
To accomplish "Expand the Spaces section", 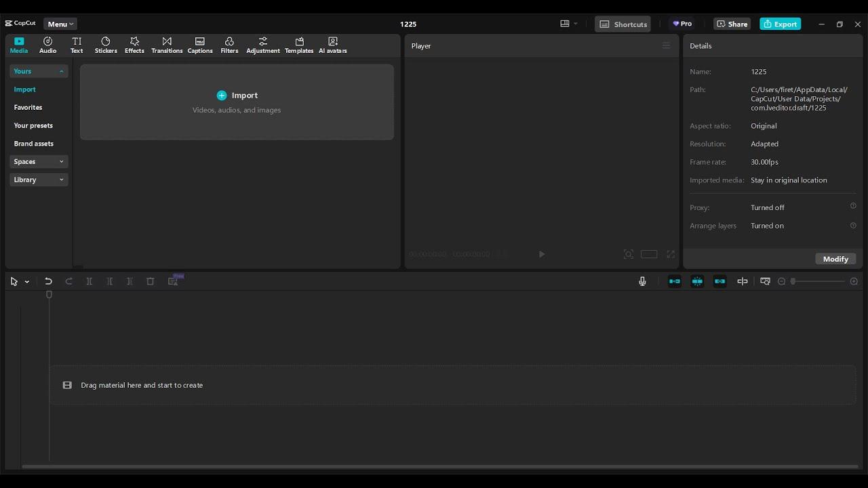I will pos(39,161).
